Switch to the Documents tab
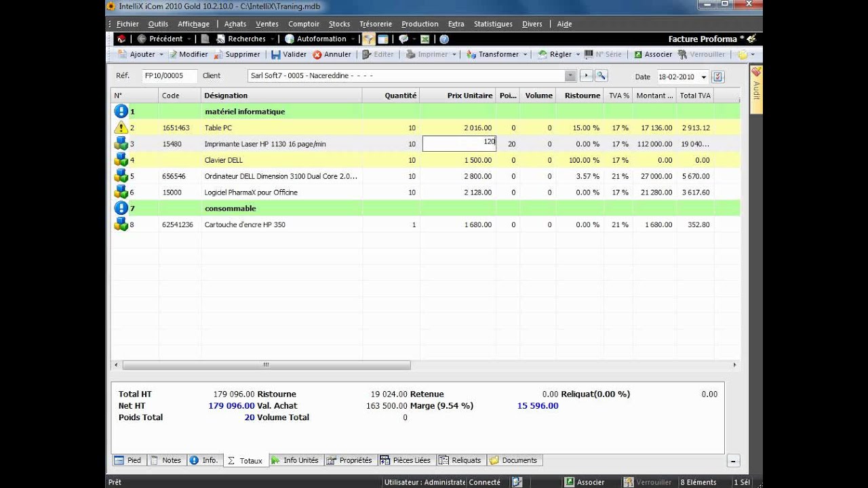The image size is (868, 488). [514, 460]
